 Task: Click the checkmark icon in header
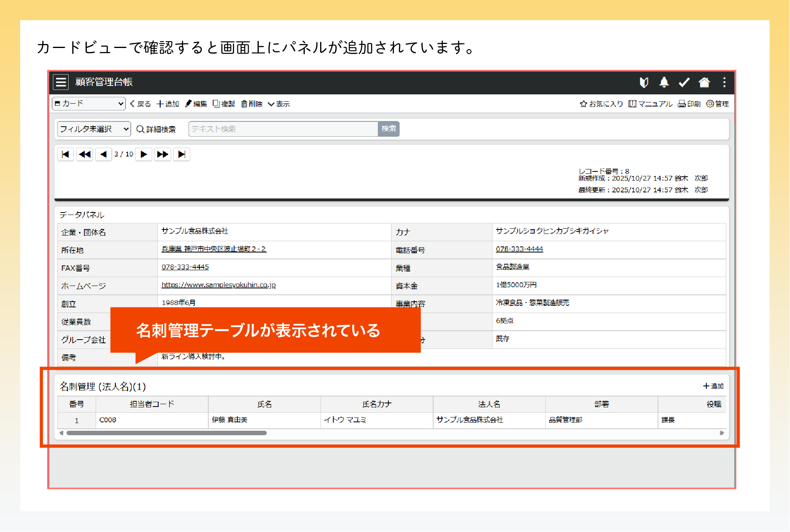pos(684,82)
